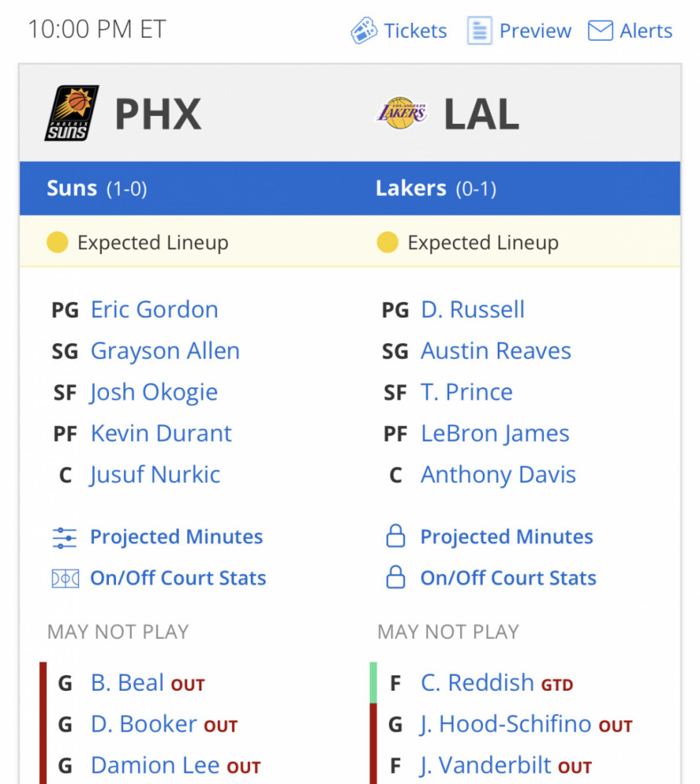Screen dimensions: 700x784
Task: Open Anthony Davis player link
Action: 498,475
